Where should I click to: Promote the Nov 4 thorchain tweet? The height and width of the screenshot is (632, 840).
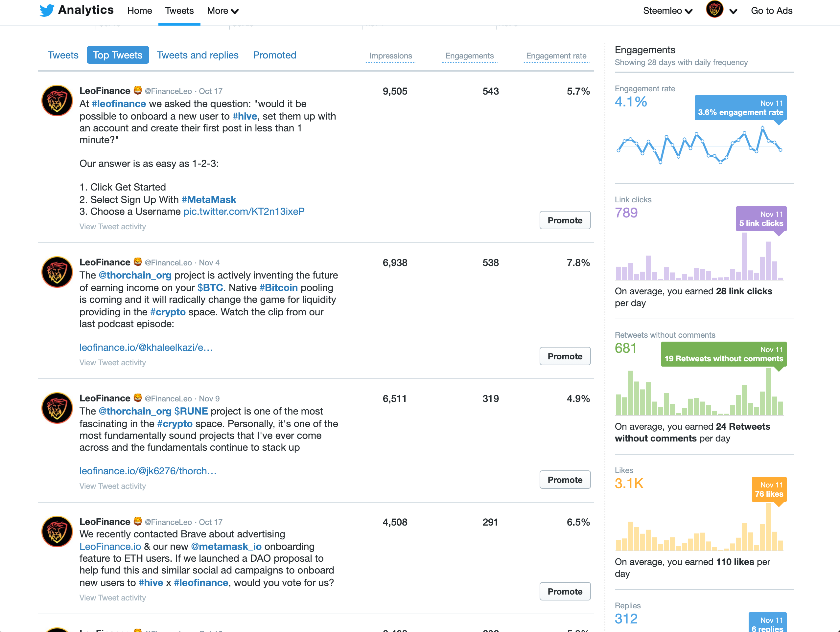[565, 356]
